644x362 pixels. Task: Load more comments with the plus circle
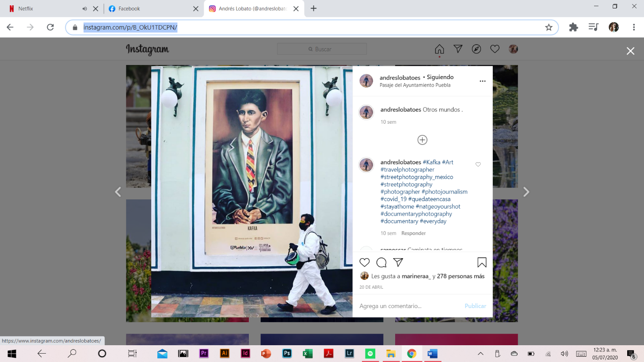pos(423,140)
